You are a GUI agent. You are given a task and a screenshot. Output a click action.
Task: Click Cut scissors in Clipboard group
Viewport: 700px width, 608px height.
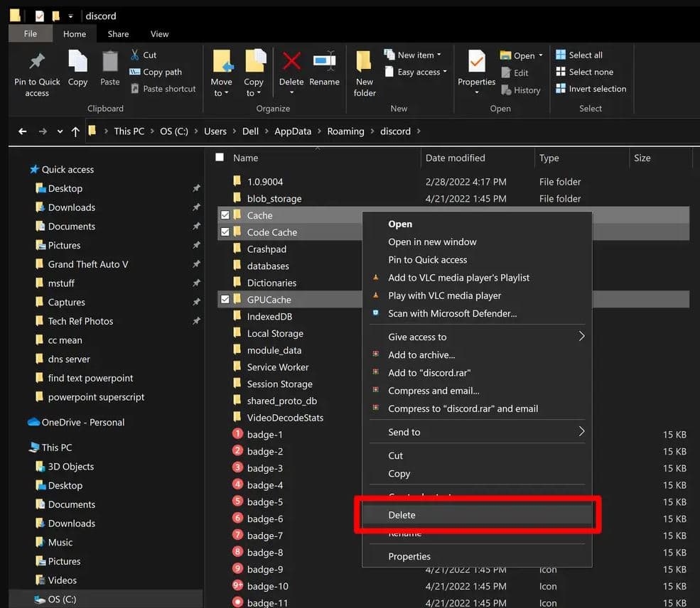tap(134, 55)
